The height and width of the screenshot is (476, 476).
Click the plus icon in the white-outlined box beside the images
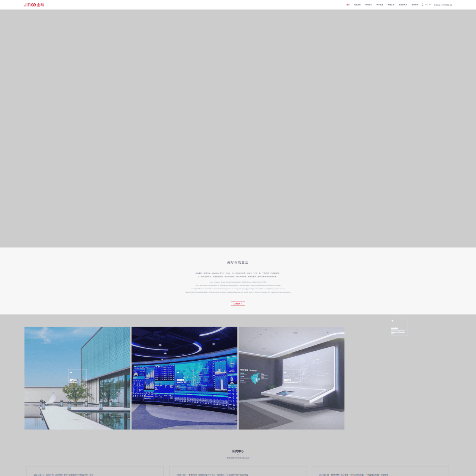point(392,321)
